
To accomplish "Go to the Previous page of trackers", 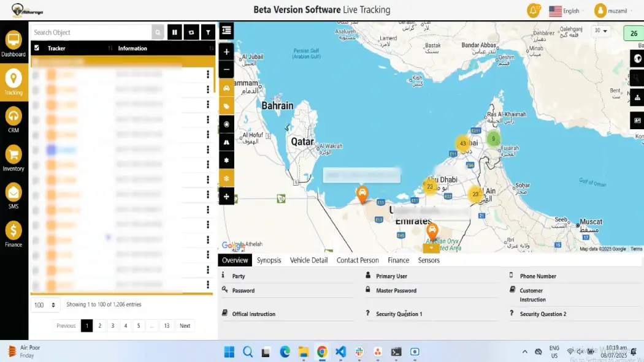I will [x=66, y=326].
